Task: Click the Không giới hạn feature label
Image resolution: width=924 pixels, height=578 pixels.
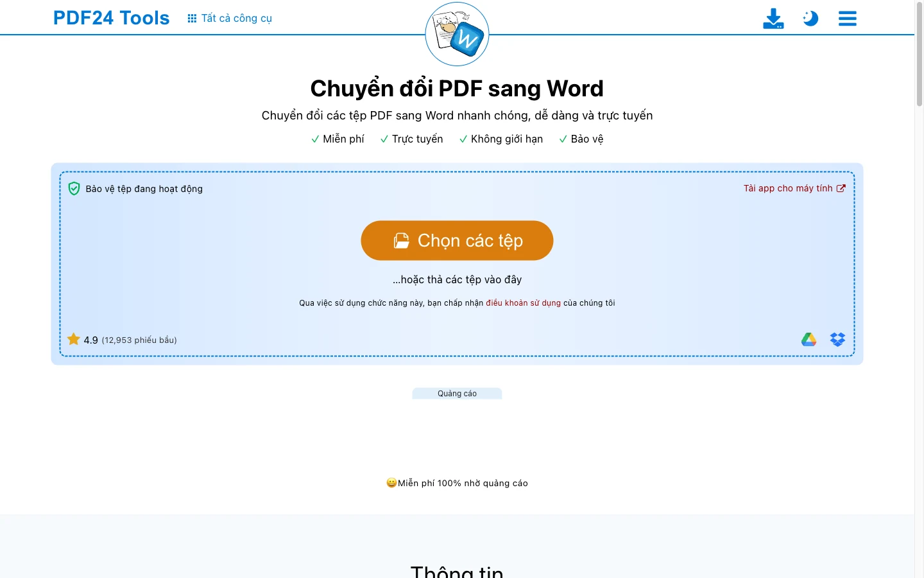Action: click(501, 139)
